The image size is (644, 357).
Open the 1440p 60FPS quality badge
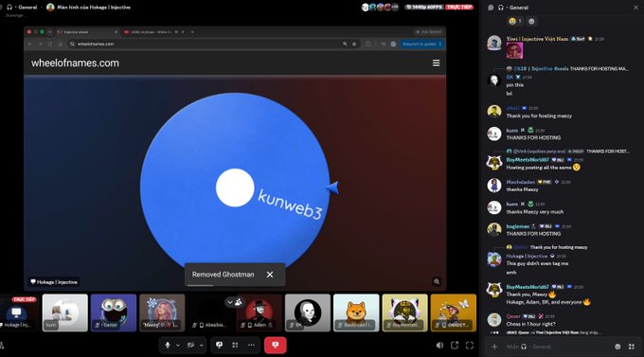click(424, 7)
